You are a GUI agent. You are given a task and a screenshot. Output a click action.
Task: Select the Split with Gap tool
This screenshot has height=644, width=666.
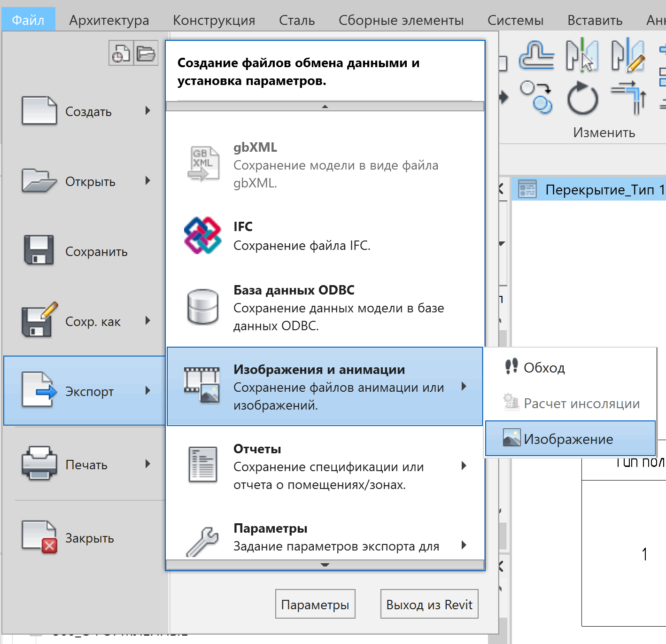(x=628, y=55)
